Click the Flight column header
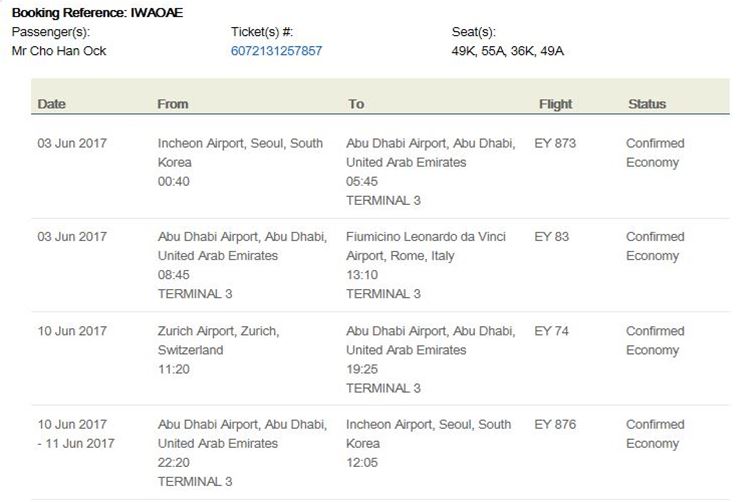This screenshot has height=502, width=743. coord(555,104)
